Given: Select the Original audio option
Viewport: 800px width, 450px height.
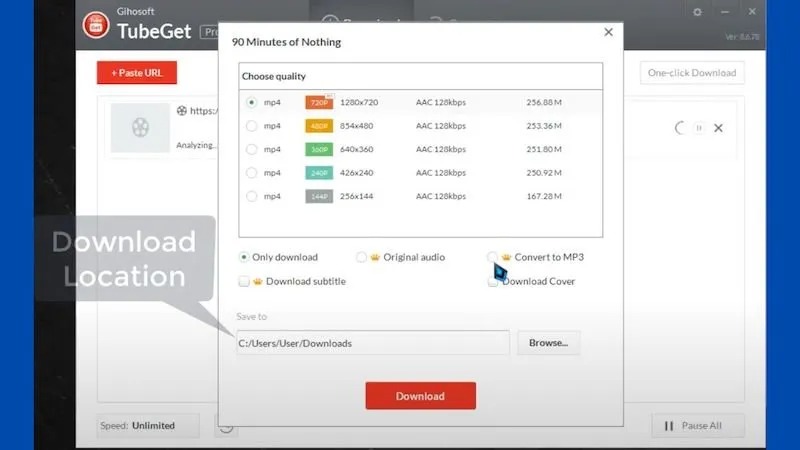Looking at the screenshot, I should [x=361, y=257].
